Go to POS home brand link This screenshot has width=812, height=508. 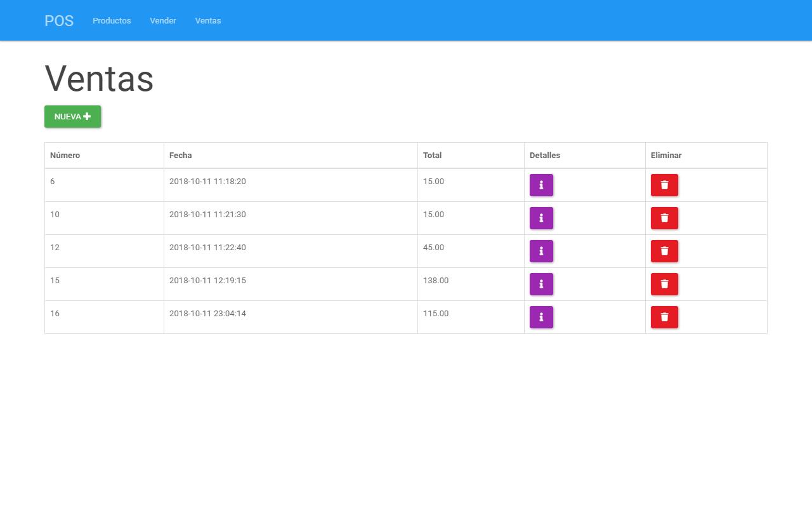[x=59, y=21]
